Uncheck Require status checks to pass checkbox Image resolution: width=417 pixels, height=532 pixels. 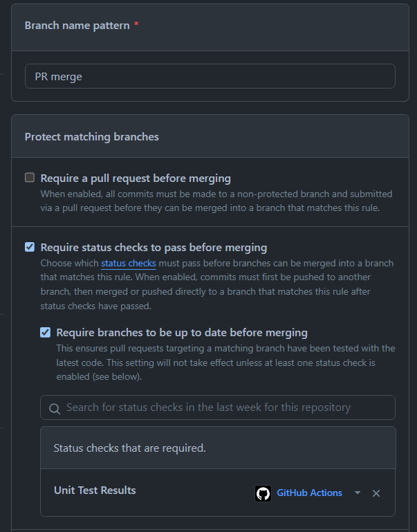click(30, 247)
